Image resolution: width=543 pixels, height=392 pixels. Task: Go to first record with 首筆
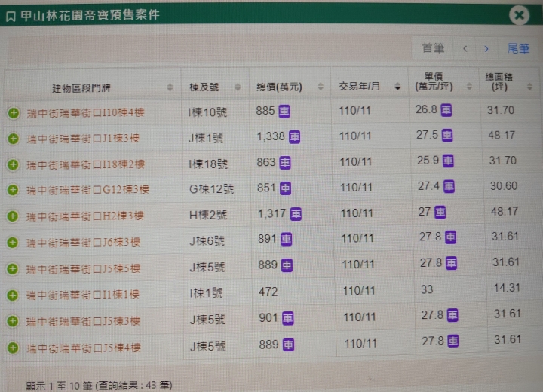pyautogui.click(x=433, y=48)
